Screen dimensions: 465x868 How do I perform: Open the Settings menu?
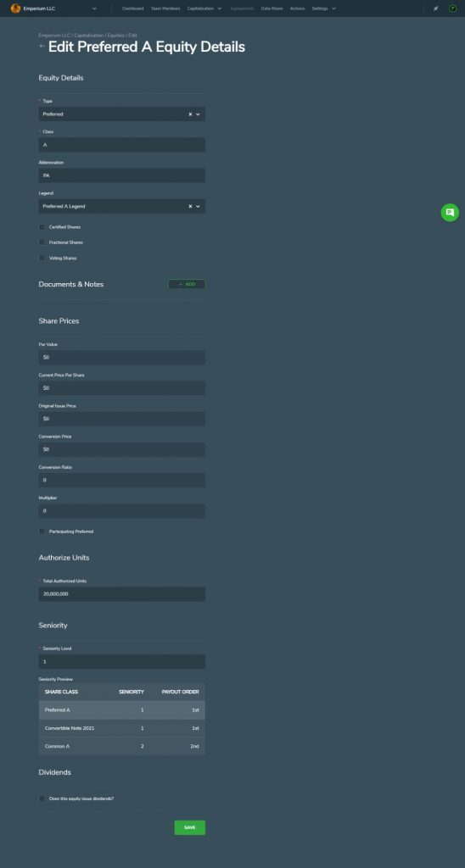click(323, 8)
